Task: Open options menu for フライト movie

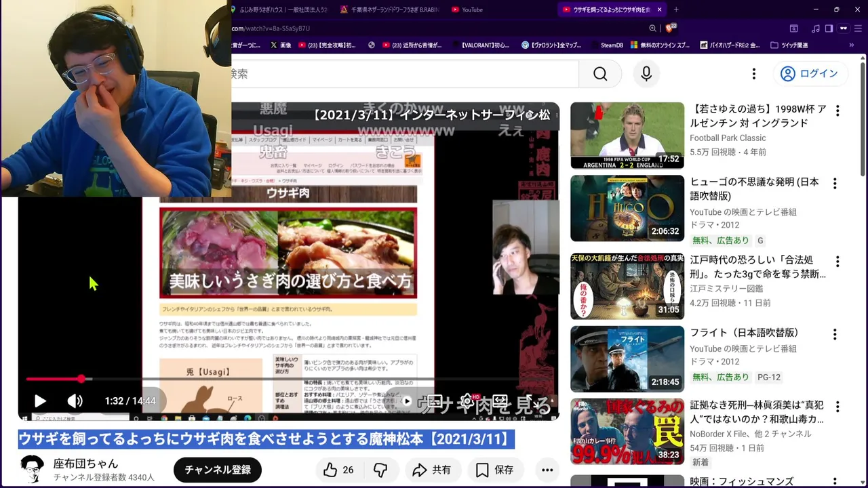Action: click(835, 334)
